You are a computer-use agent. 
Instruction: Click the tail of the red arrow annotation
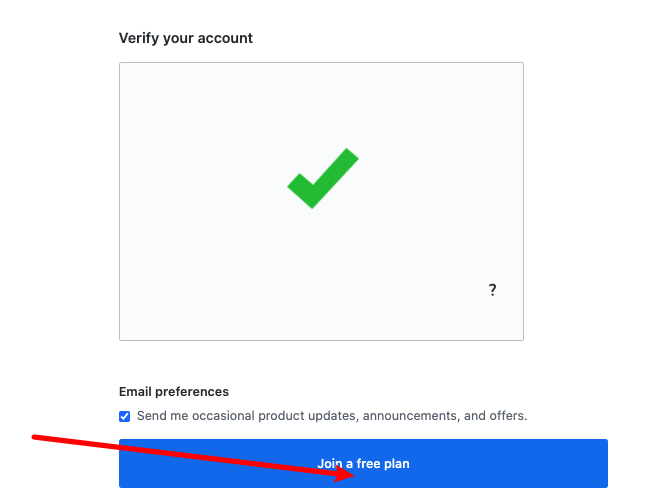point(35,437)
